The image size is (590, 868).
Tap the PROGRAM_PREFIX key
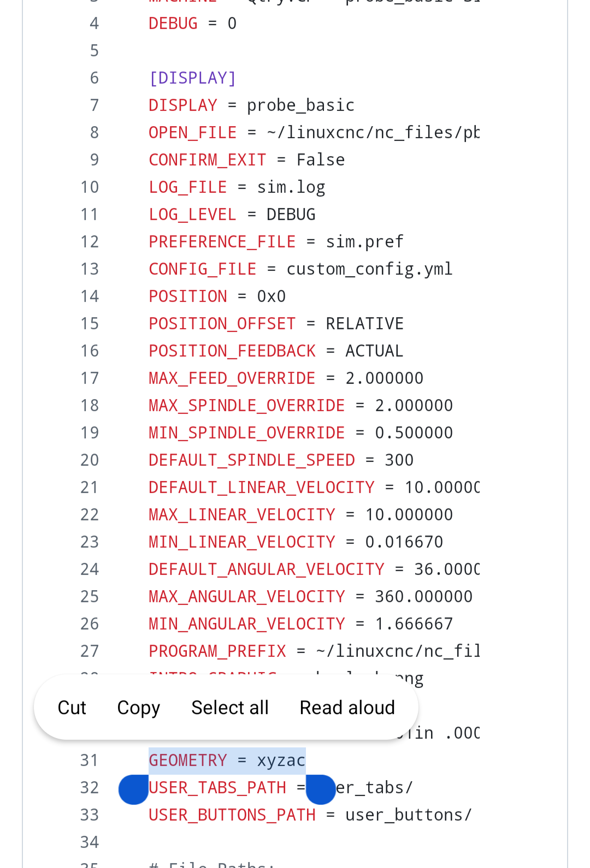click(x=217, y=651)
